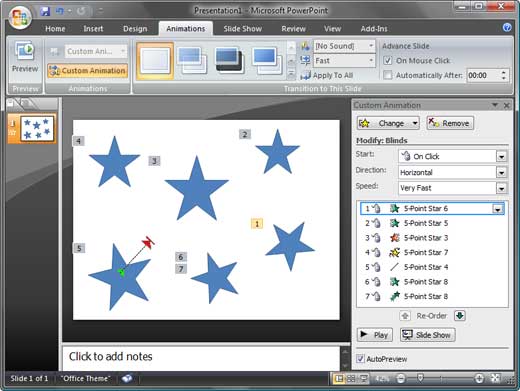520x391 pixels.
Task: Enable the Automatically After checkbox
Action: pyautogui.click(x=387, y=75)
